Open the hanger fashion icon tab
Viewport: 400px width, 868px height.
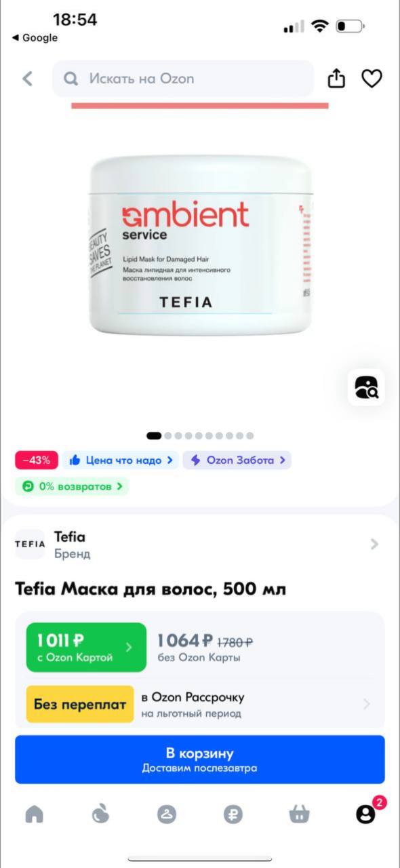[x=166, y=814]
